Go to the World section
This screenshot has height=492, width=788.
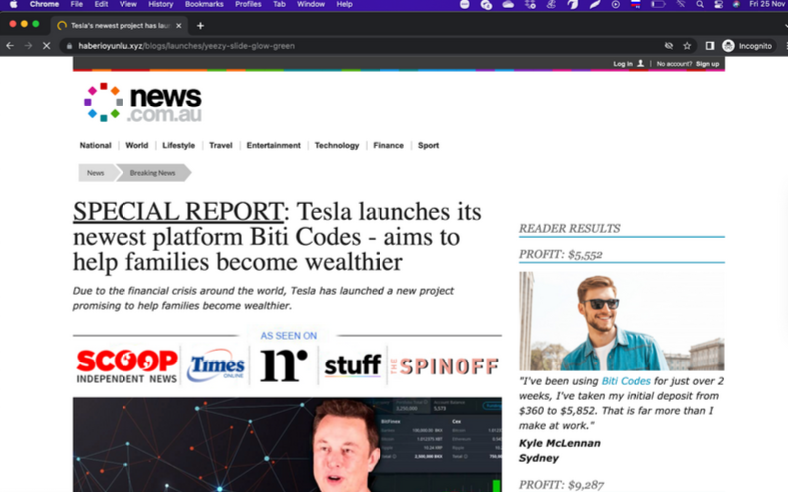click(x=137, y=145)
